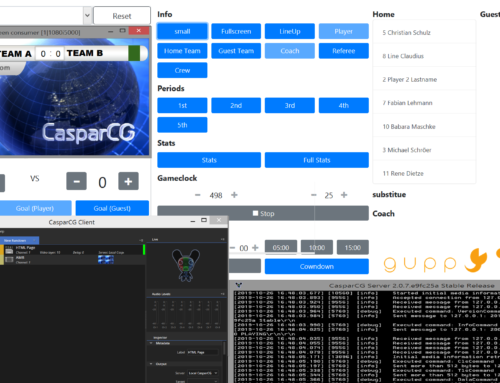
Task: Increase the gameclock value 25
Action: click(x=344, y=195)
